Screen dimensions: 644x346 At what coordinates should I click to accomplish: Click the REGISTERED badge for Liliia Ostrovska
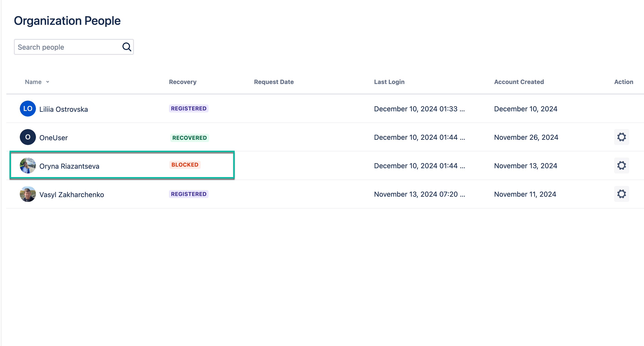coord(189,108)
